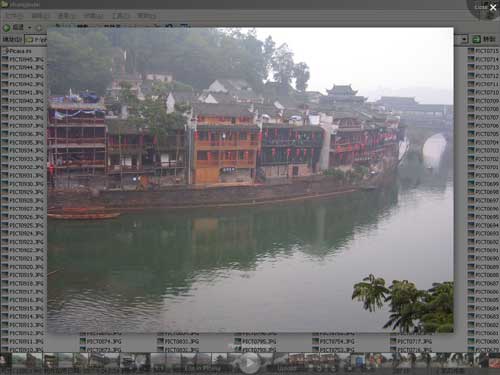This screenshot has width=500, height=375.
Task: Click the image icon beside PICT0921.JPG
Action: 5,258
